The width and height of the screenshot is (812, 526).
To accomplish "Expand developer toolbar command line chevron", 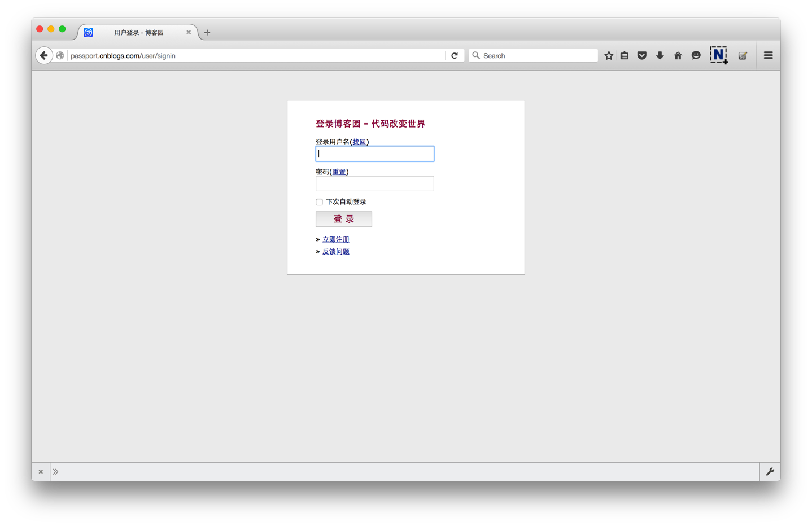I will click(x=55, y=471).
